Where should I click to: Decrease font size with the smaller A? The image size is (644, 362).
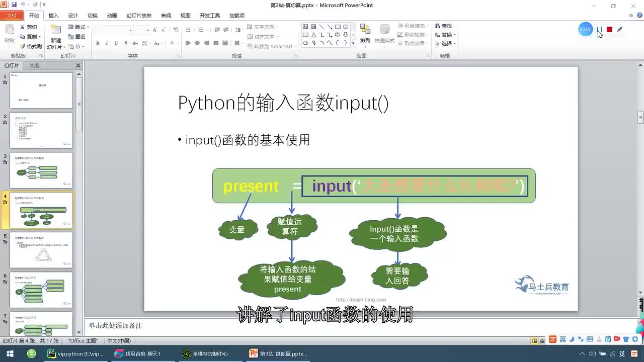point(164,30)
